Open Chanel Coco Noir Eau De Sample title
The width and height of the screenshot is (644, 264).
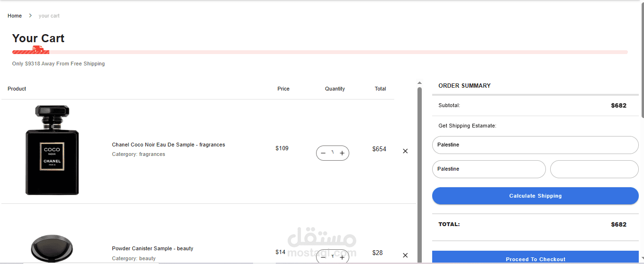(168, 145)
